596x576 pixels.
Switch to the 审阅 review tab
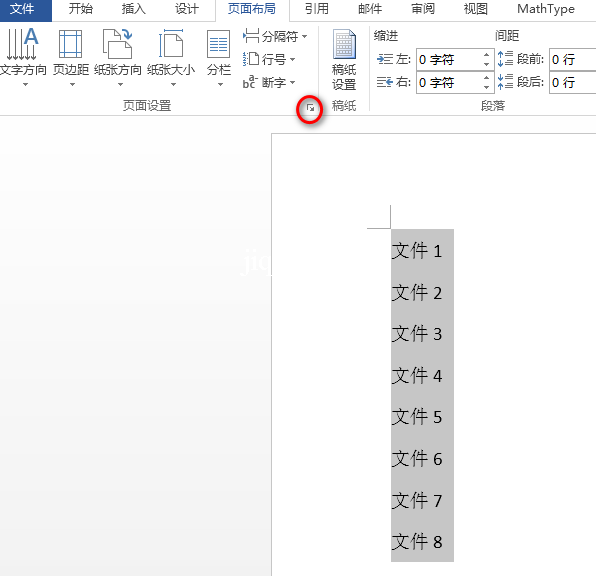click(423, 9)
